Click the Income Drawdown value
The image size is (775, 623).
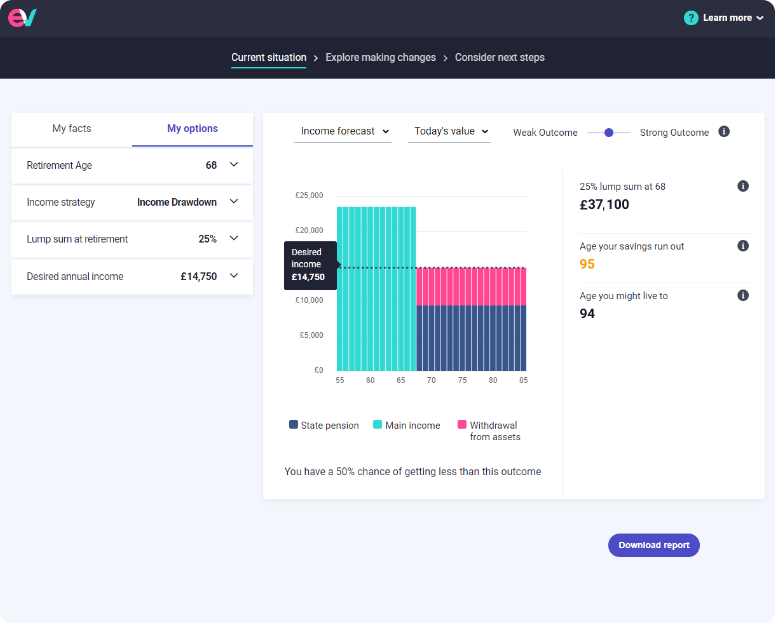point(177,202)
